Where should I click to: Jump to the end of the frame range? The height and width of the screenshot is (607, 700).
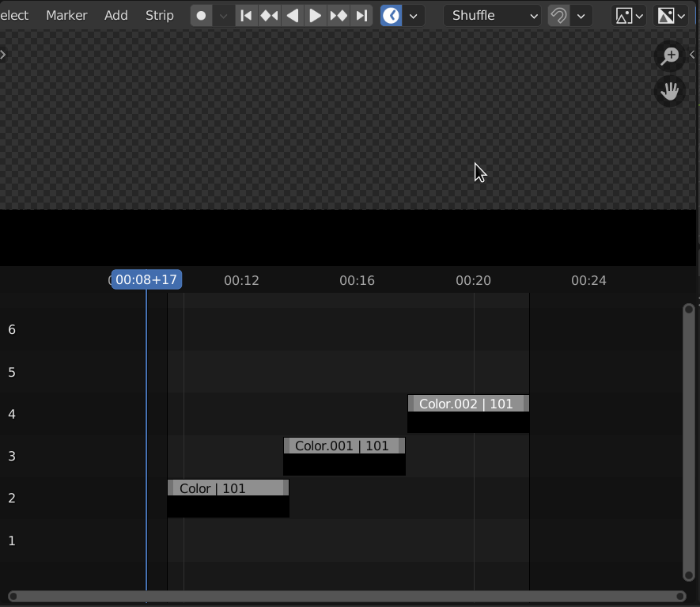click(361, 15)
